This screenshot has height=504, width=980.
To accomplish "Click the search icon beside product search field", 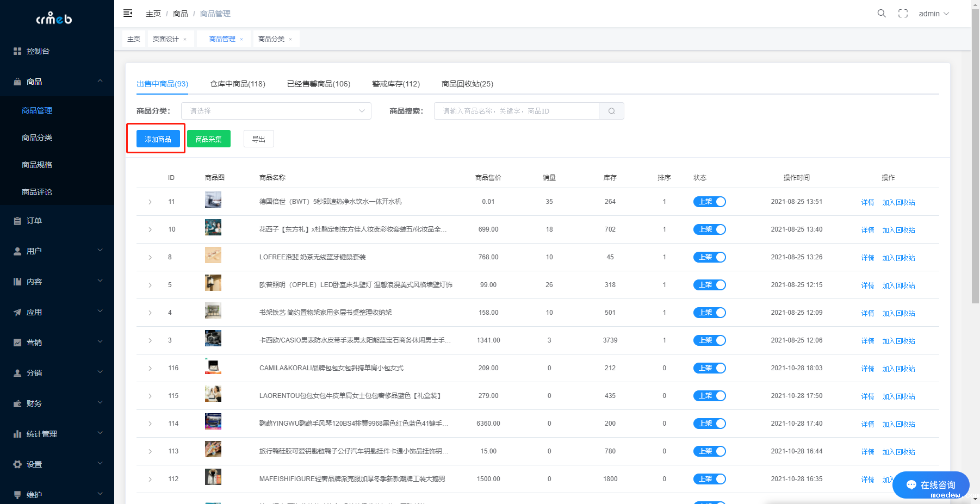I will (x=611, y=111).
